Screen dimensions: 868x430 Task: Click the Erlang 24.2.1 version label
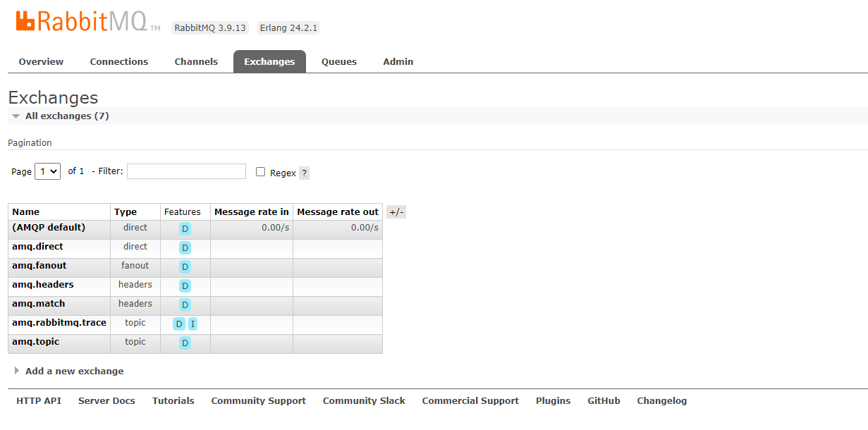click(x=289, y=27)
